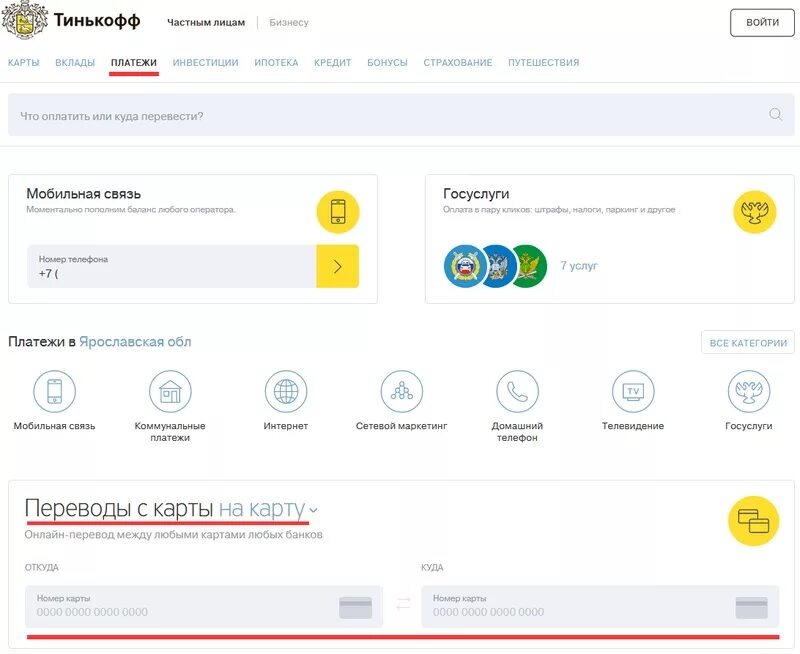Change region 'Ярославская обл'
This screenshot has height=654, width=800.
tap(135, 342)
